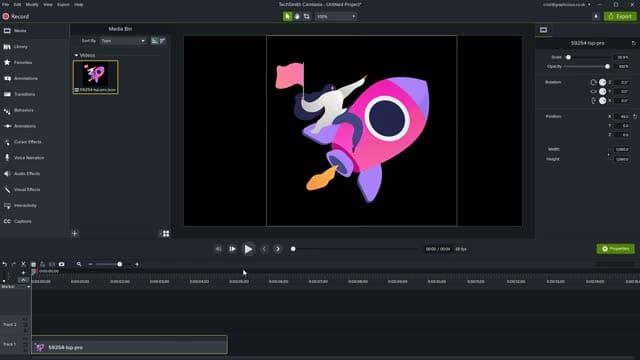Open the View menu
640x360 pixels.
coord(48,4)
